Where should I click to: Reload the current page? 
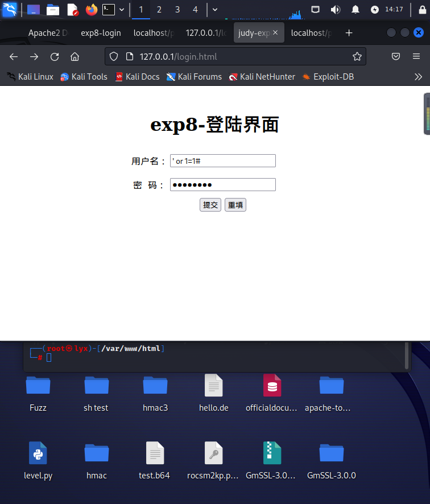(x=55, y=57)
